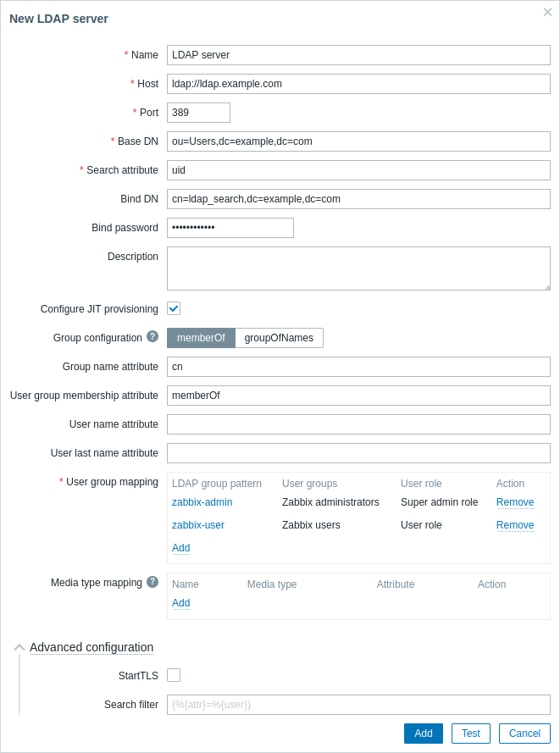Open the zabbix-user LDAP group pattern
This screenshot has width=560, height=753.
coord(198,525)
